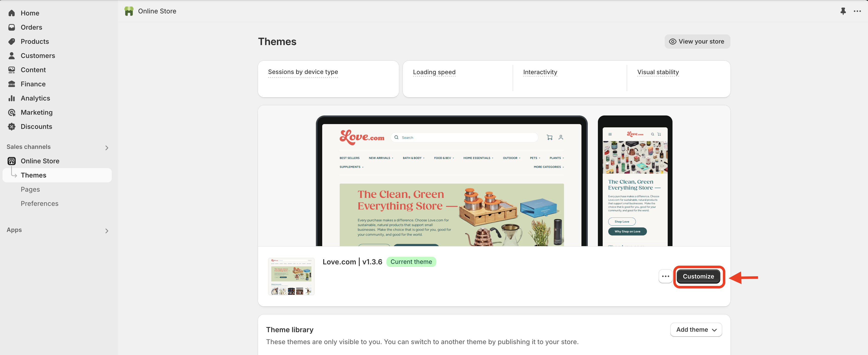
Task: Click the account icon in desktop theme preview
Action: 561,137
